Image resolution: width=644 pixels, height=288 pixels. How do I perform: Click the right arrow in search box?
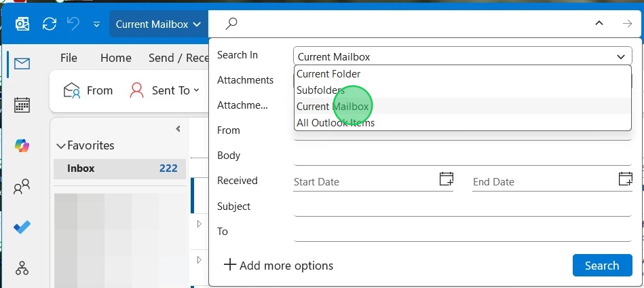(x=627, y=23)
